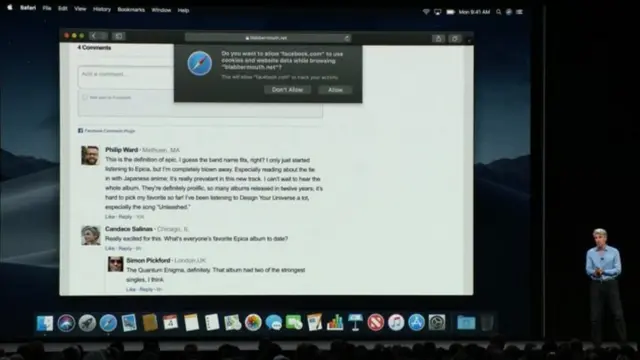The image size is (640, 360).
Task: Click the Safari Share toolbar button
Action: (x=438, y=38)
